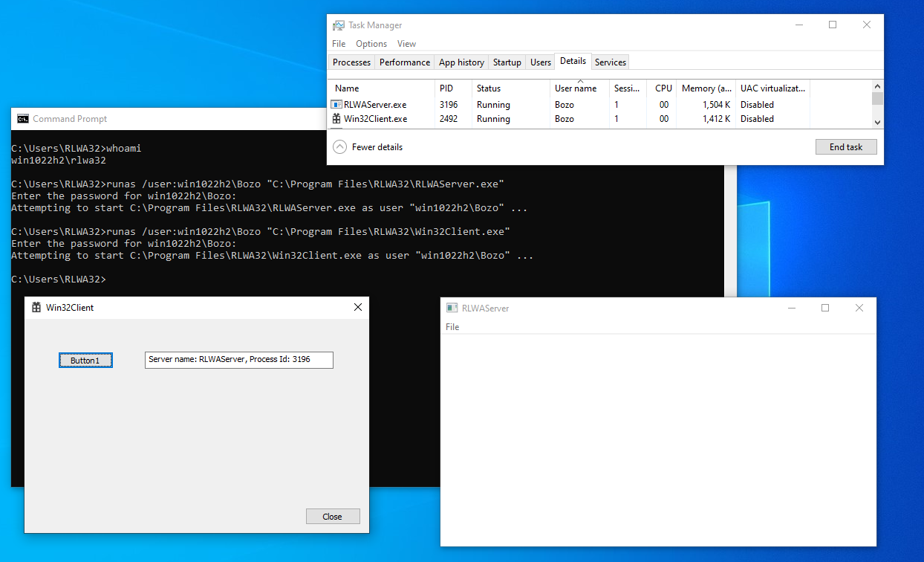This screenshot has width=924, height=562.
Task: Select the RLWAServer.exe process name
Action: click(x=375, y=105)
